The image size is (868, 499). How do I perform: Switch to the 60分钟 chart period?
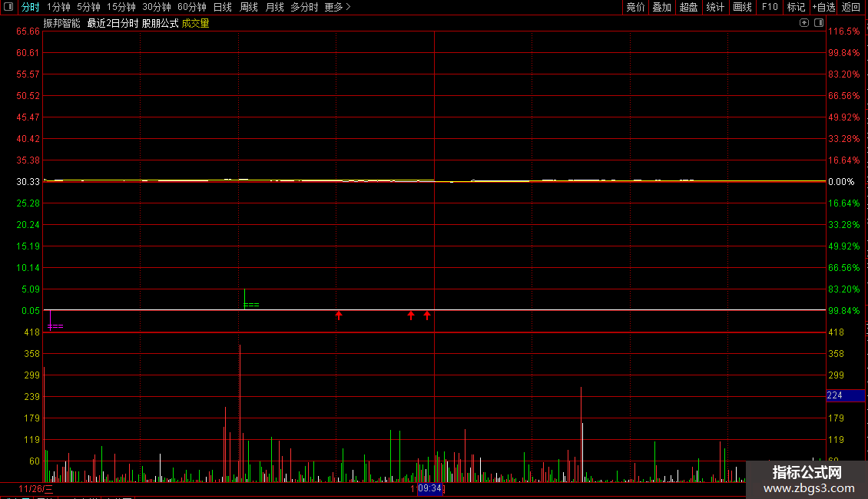pyautogui.click(x=191, y=7)
